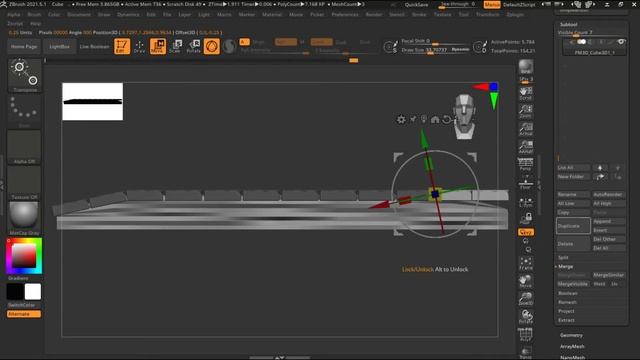Screen dimensions: 640x360
Task: Select the Zoom canvas icon
Action: 525,111
